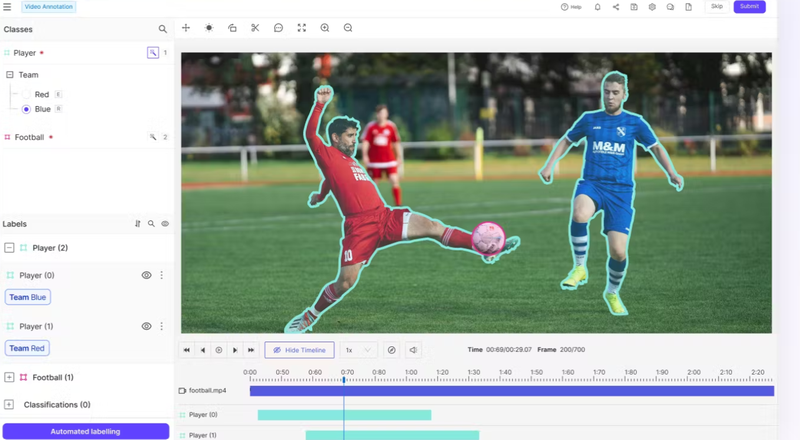Click the fullscreen expand icon
Image resolution: width=800 pixels, height=440 pixels.
coord(301,28)
